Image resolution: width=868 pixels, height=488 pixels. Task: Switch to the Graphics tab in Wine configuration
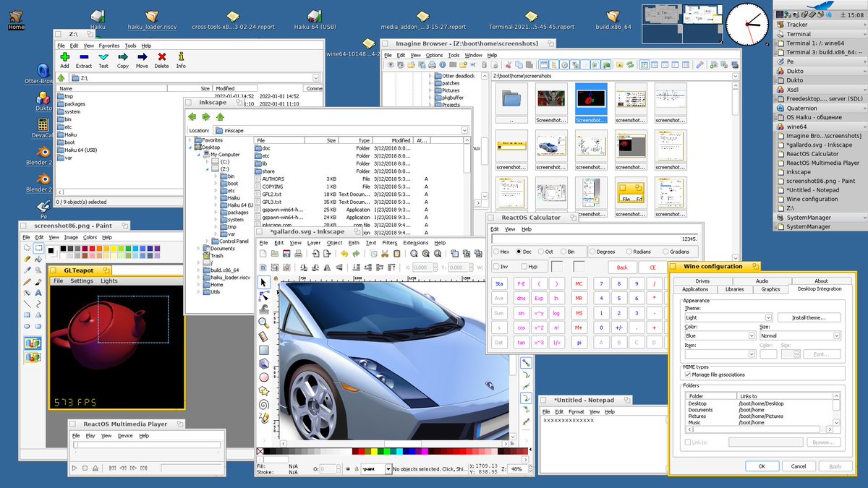[770, 289]
